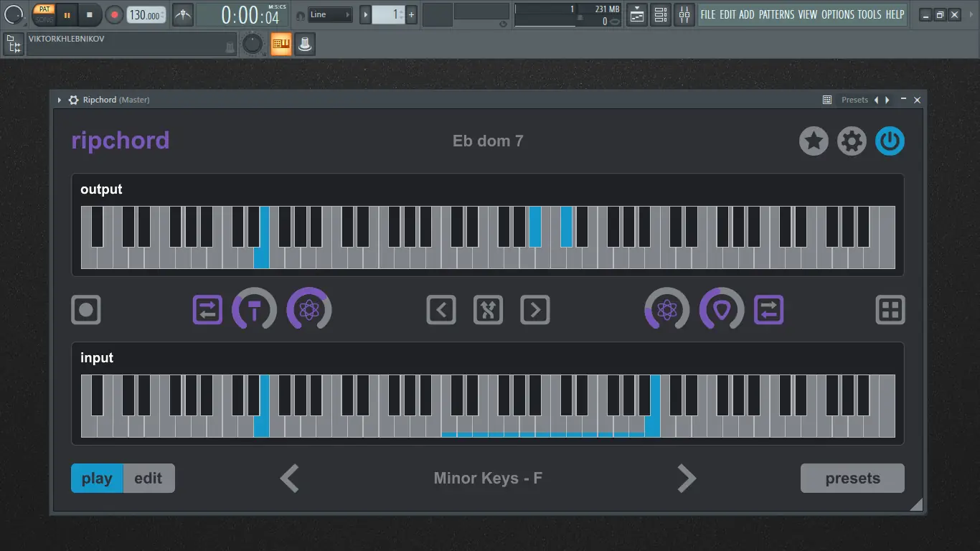Adjust the main pitch knob beside the hint panel
This screenshot has width=980, height=551.
(x=253, y=44)
